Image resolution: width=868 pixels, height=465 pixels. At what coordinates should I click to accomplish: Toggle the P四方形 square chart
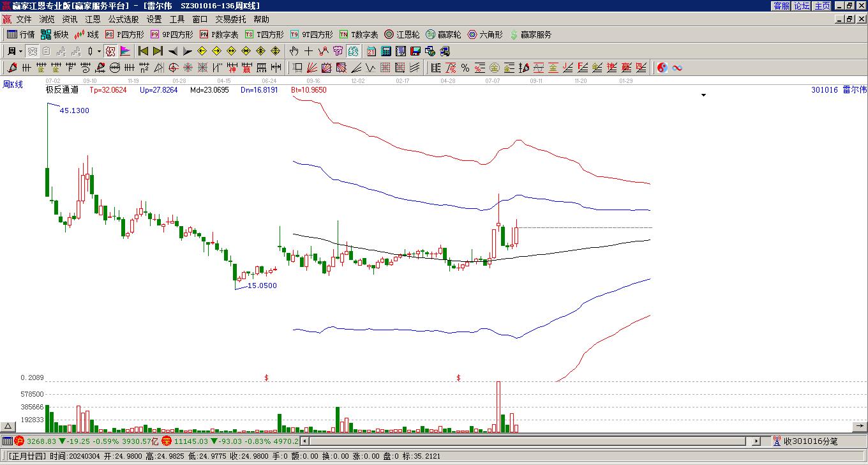pyautogui.click(x=125, y=34)
